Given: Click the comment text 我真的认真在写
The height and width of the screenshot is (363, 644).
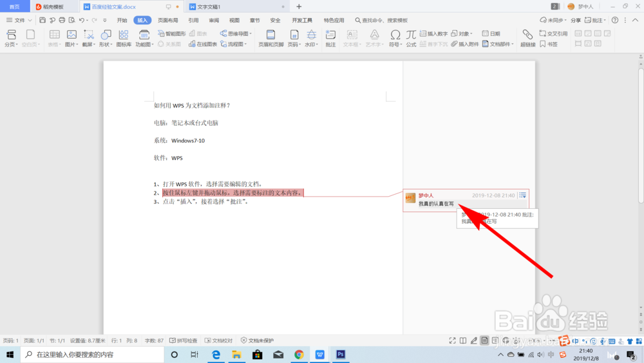Looking at the screenshot, I should 436,204.
